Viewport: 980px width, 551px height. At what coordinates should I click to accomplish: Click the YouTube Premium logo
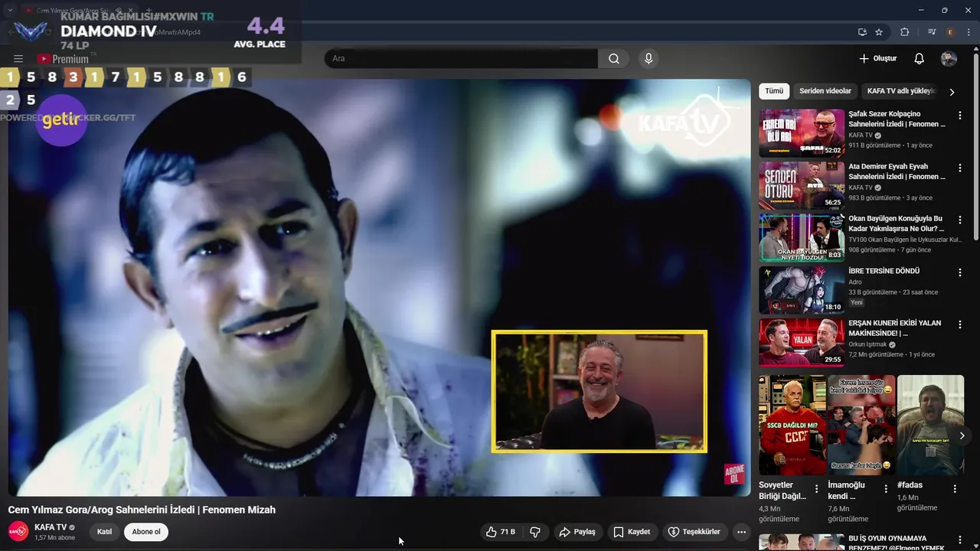click(63, 59)
